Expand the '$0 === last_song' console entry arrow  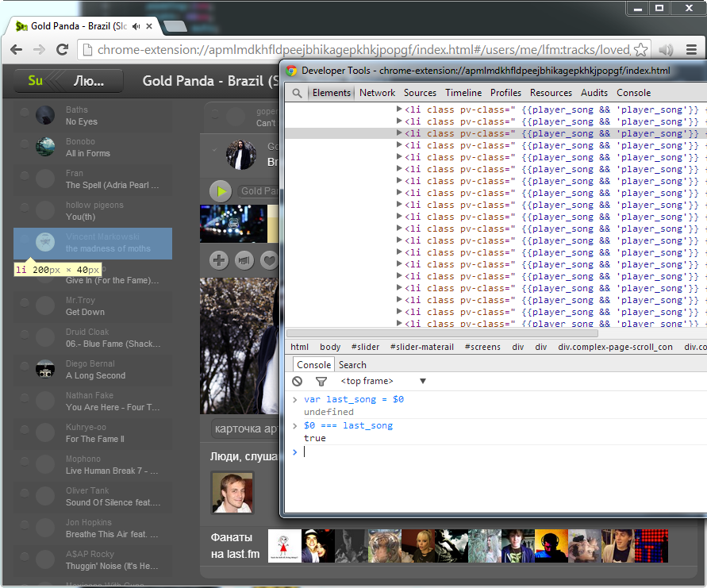pos(295,425)
